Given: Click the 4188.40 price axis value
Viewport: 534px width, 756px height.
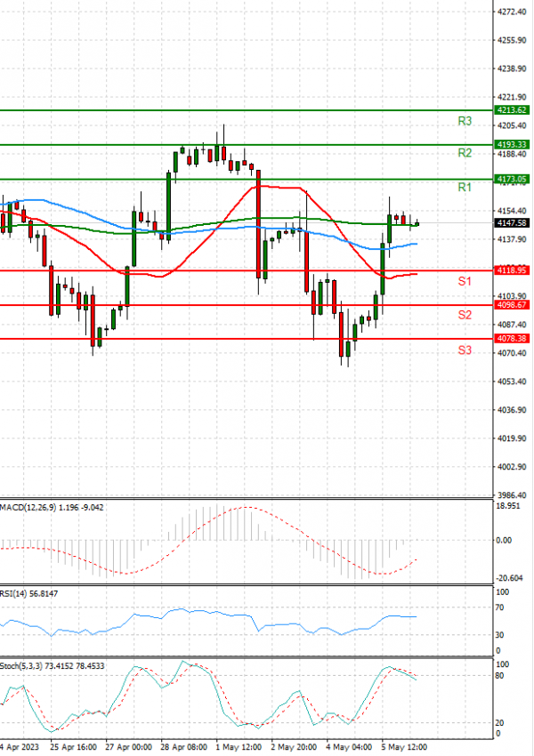Looking at the screenshot, I should point(512,154).
